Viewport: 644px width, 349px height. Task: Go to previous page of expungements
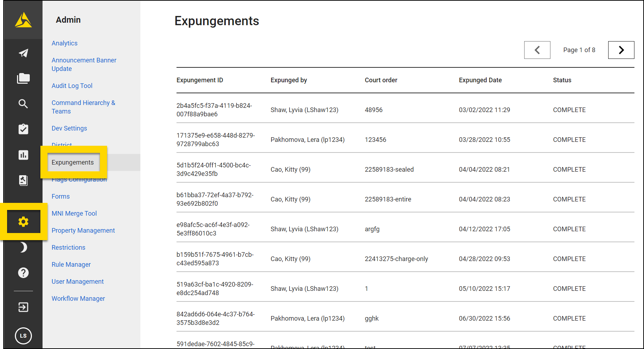pos(537,50)
